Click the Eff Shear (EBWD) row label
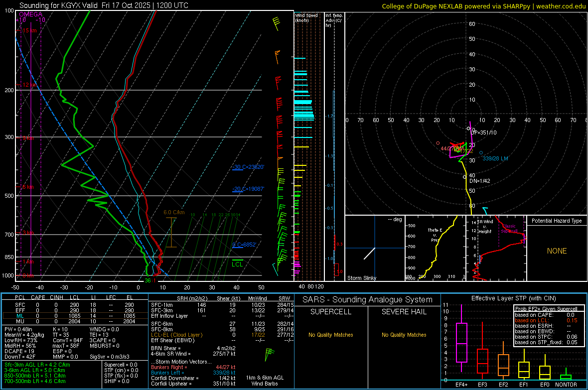 pyautogui.click(x=173, y=341)
